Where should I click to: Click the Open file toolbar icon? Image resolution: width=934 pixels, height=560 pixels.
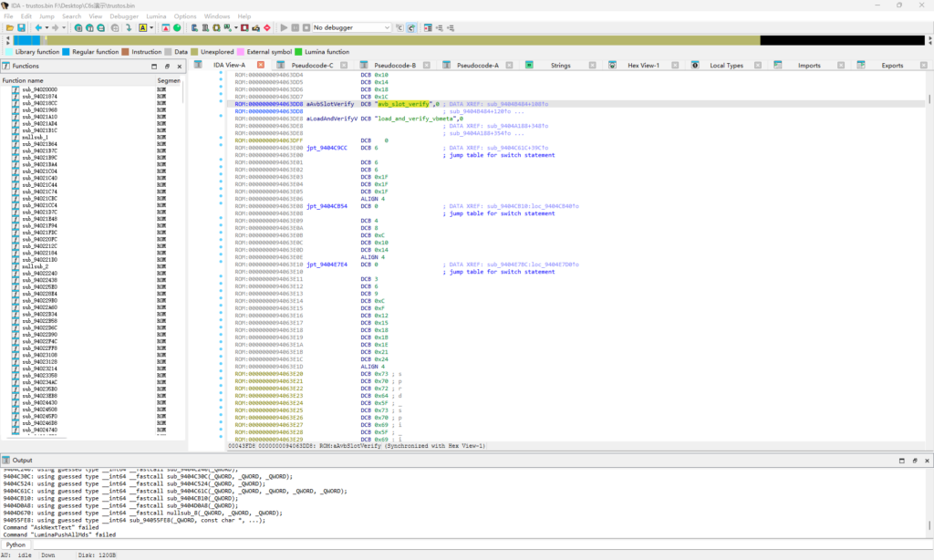click(x=9, y=28)
